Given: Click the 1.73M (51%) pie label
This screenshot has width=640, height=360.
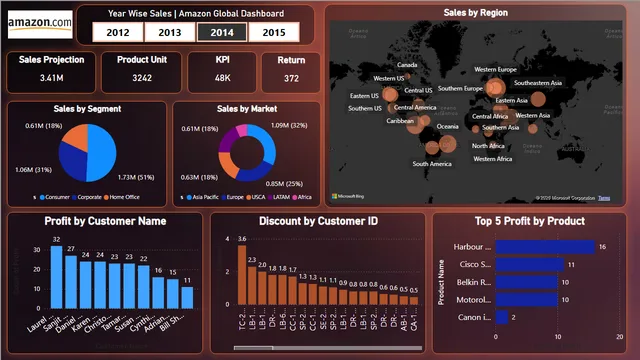Looking at the screenshot, I should click(x=136, y=177).
